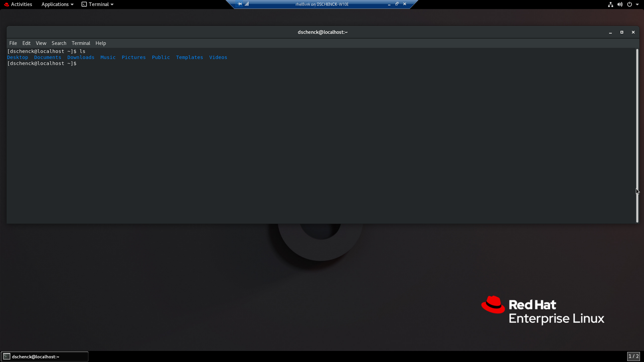Click the volume speaker icon in system tray

pos(620,4)
